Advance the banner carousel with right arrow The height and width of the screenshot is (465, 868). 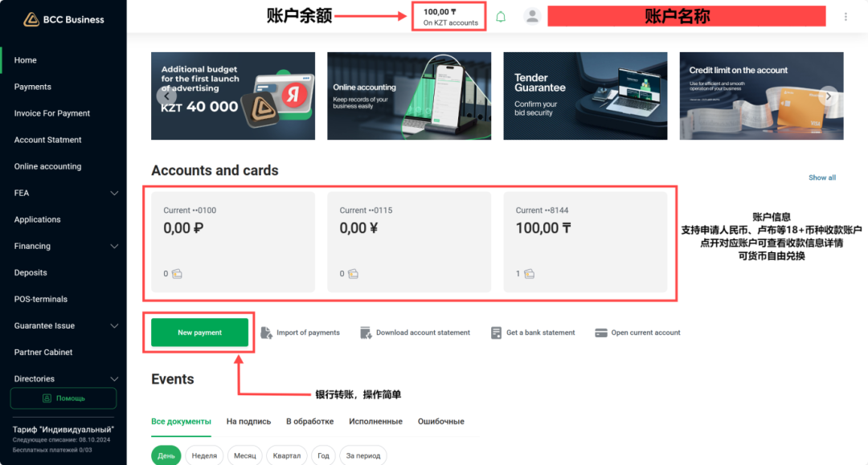[x=829, y=96]
